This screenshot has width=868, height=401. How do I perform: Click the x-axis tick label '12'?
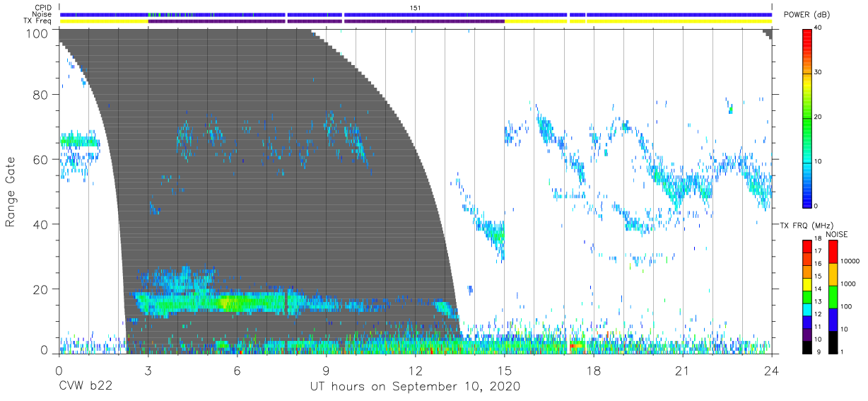tap(415, 371)
